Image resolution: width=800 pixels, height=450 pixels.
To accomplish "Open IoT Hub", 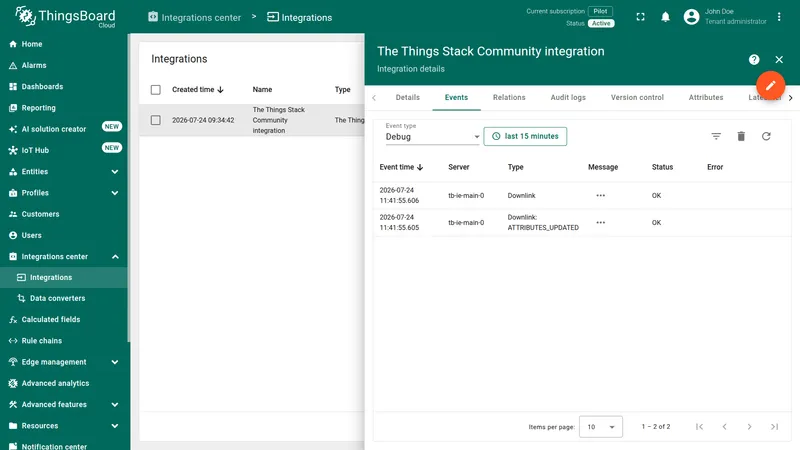I will (x=63, y=150).
